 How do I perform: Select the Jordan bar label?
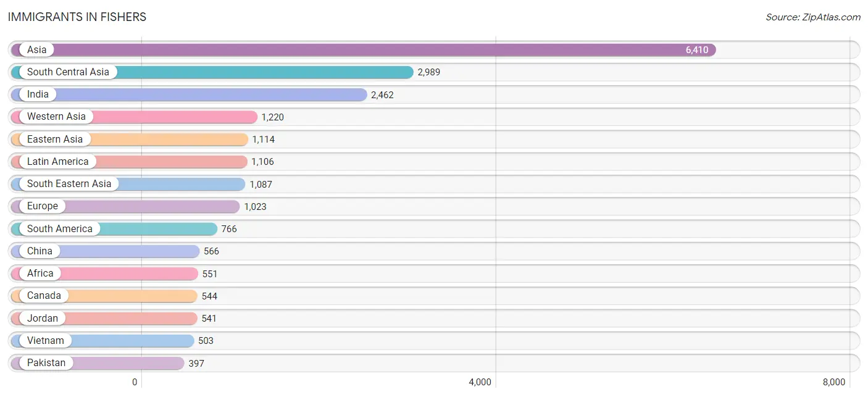pos(43,318)
